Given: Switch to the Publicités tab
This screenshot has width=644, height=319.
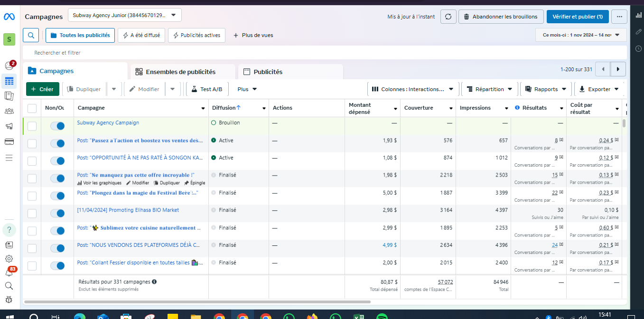Looking at the screenshot, I should click(x=268, y=72).
